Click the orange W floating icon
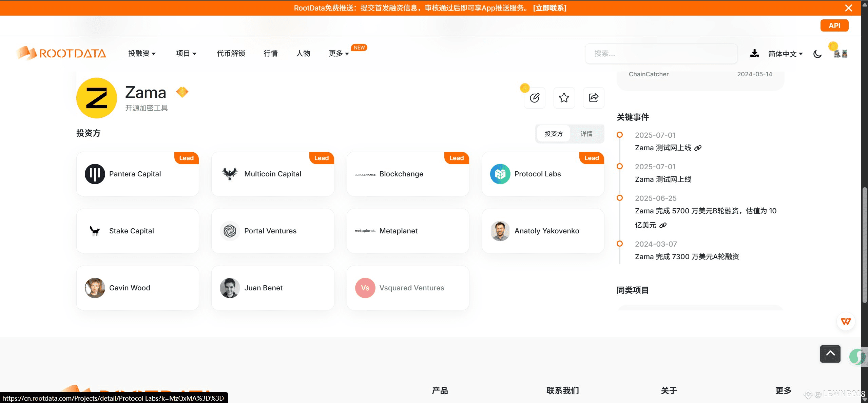868x403 pixels. tap(846, 321)
